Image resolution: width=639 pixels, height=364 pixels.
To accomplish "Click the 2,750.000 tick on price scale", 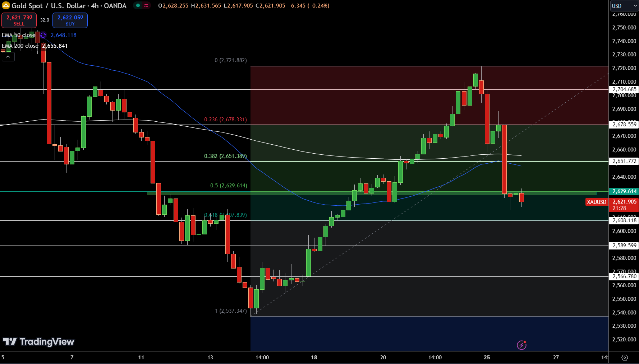I will 624,28.
